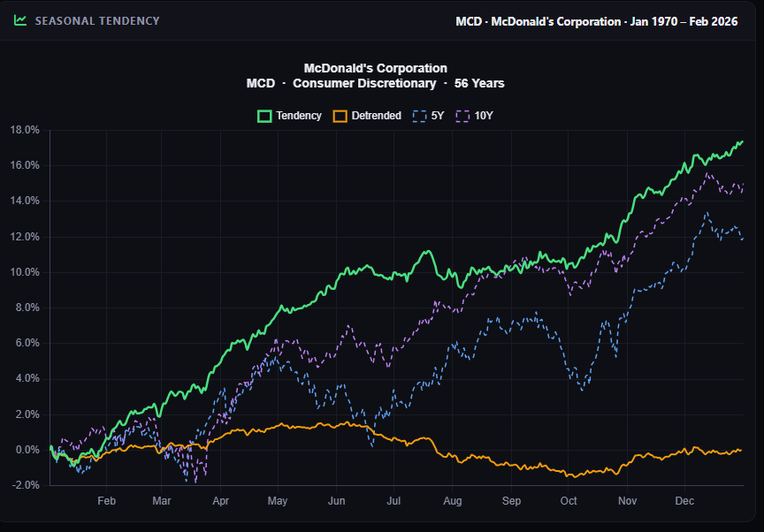The height and width of the screenshot is (532, 764).
Task: Click the SEASONAL TENDENCY header label
Action: 95,20
